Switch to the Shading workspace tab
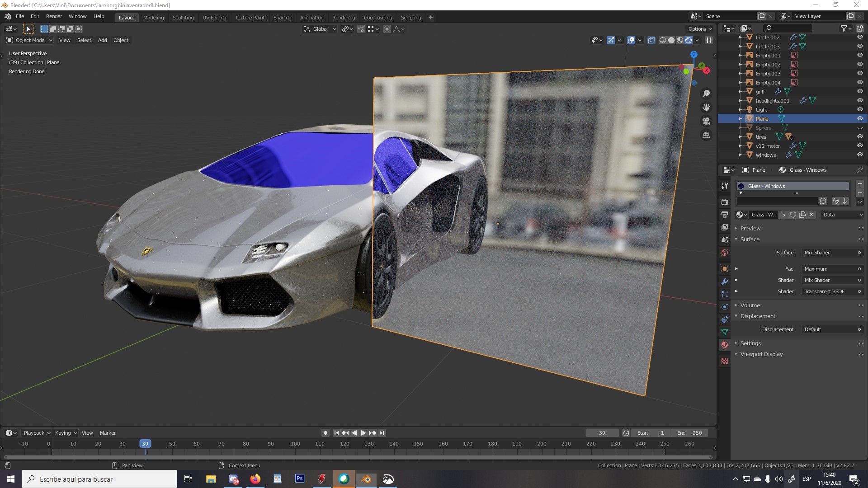Image resolution: width=868 pixels, height=488 pixels. click(282, 17)
